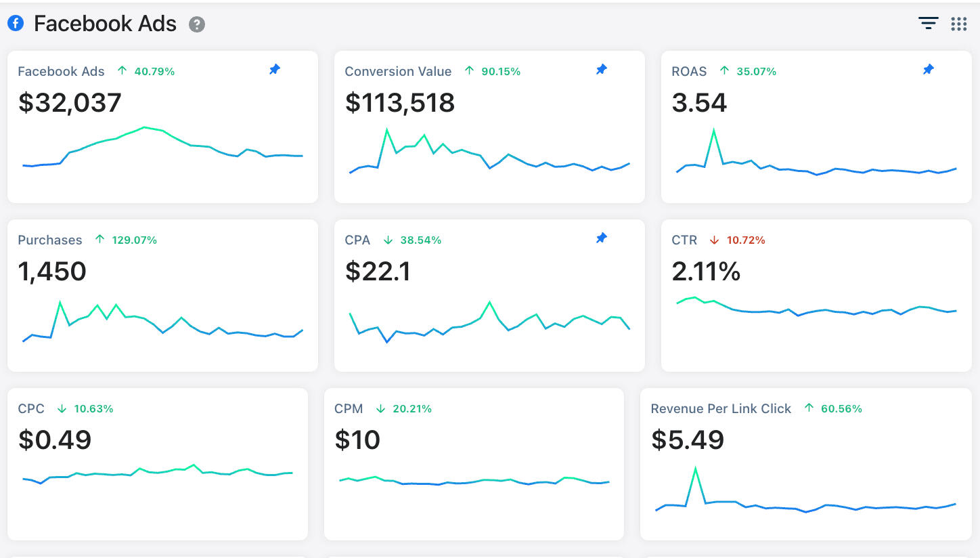Unpin the Conversion Value card

point(601,69)
